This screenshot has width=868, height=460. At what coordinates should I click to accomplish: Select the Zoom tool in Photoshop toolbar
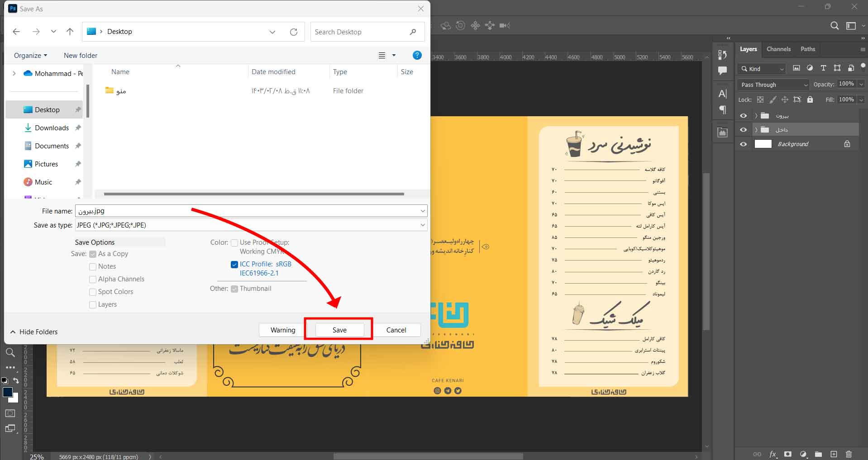10,352
